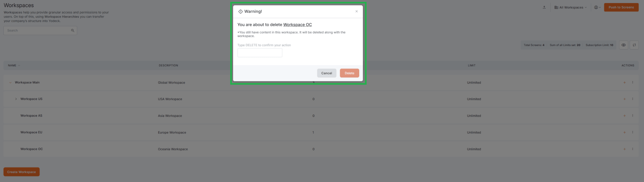Open the user account menu
This screenshot has width=644, height=182.
(x=597, y=7)
